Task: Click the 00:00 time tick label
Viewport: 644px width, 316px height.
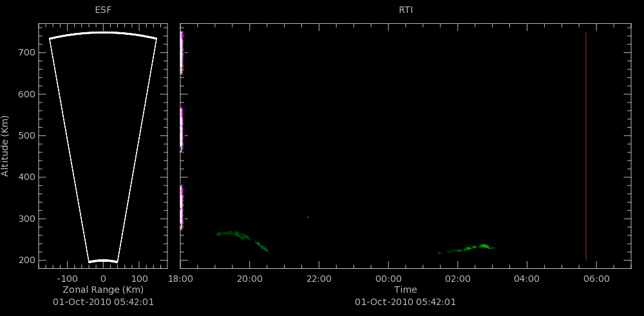Action: tap(388, 279)
